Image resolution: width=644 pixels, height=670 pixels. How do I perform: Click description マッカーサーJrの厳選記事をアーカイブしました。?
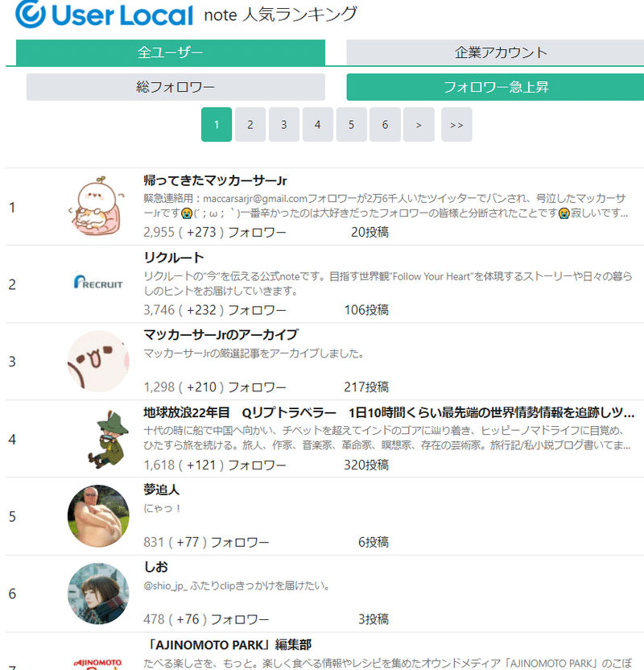tap(254, 354)
